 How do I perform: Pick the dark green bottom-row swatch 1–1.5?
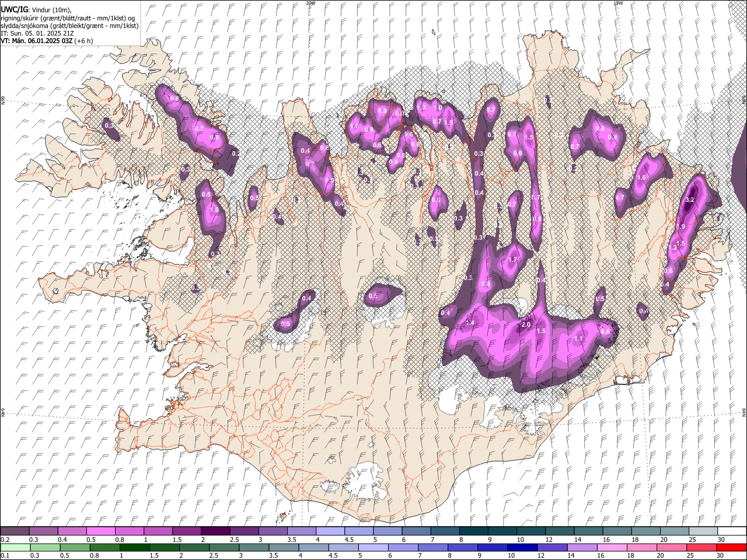(x=134, y=547)
